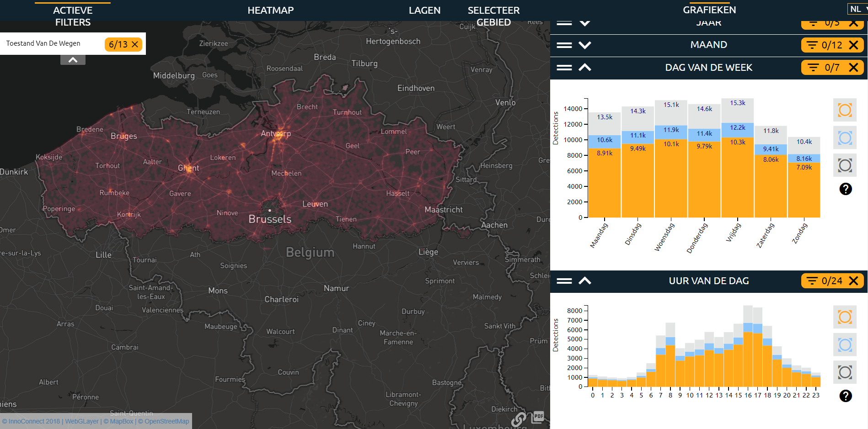Open help for Dag van de Week chart
This screenshot has height=429, width=868.
(x=845, y=189)
